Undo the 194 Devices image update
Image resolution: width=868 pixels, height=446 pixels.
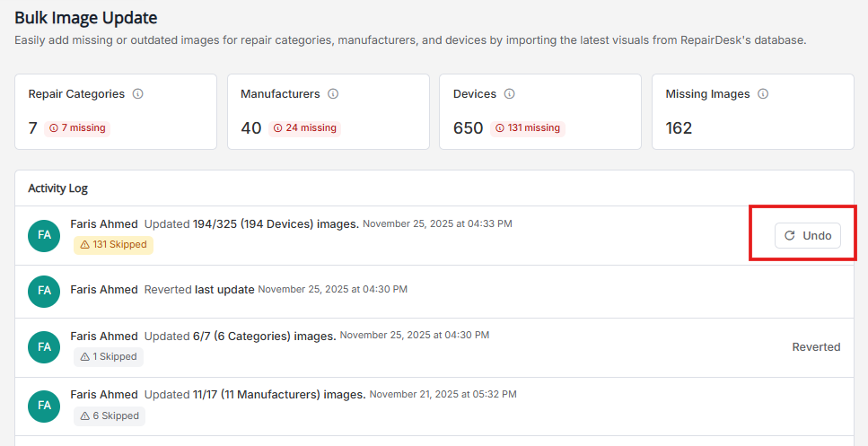pyautogui.click(x=808, y=235)
